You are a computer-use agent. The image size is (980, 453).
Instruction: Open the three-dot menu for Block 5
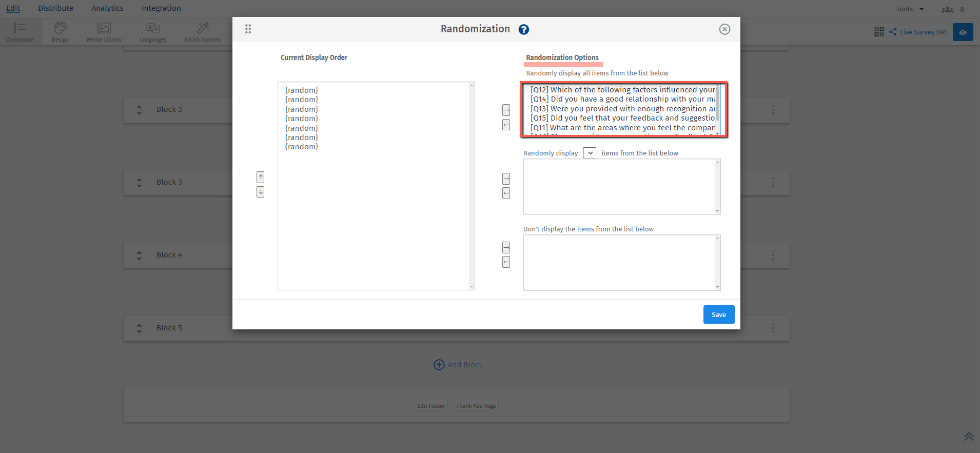[773, 328]
